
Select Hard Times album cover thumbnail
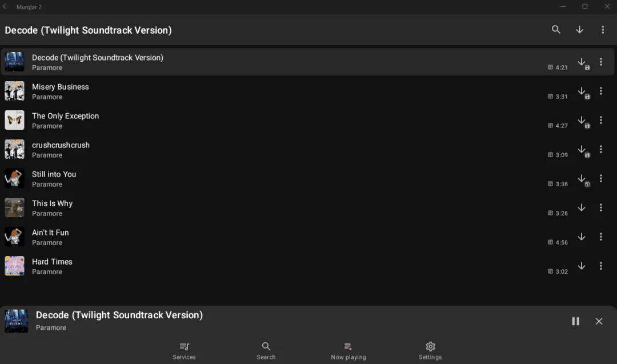(14, 266)
